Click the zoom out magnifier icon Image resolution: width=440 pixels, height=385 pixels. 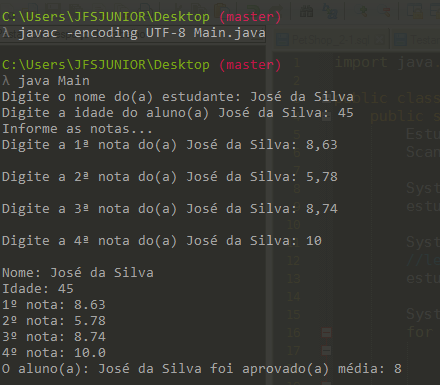385,11
